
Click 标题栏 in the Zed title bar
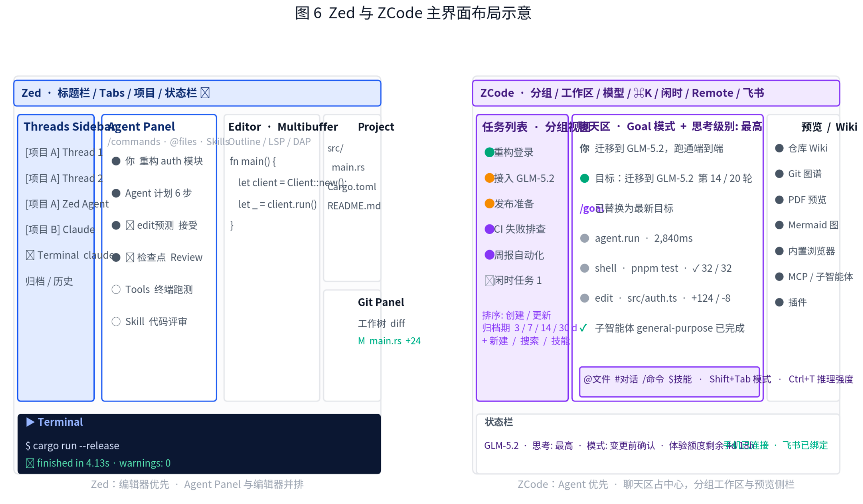point(74,93)
